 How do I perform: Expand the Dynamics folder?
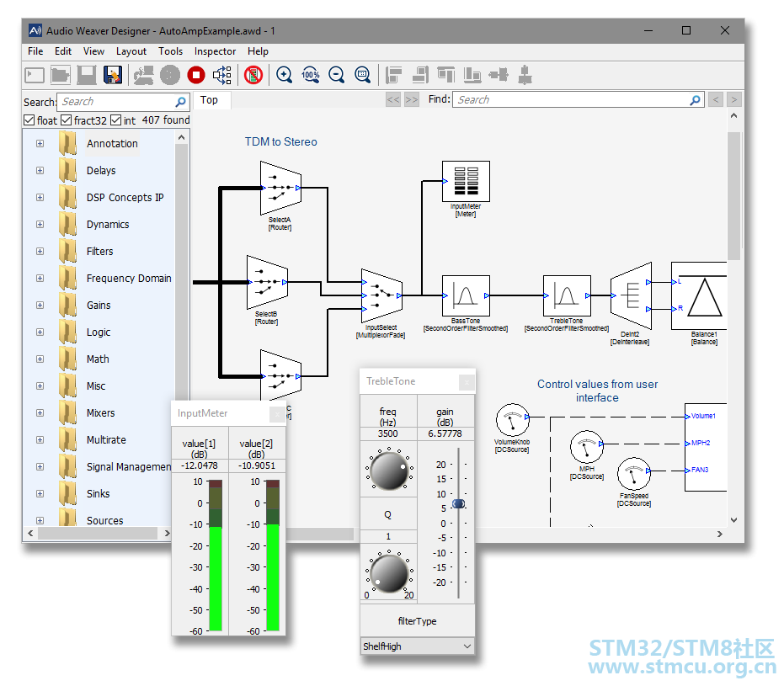pyautogui.click(x=40, y=225)
